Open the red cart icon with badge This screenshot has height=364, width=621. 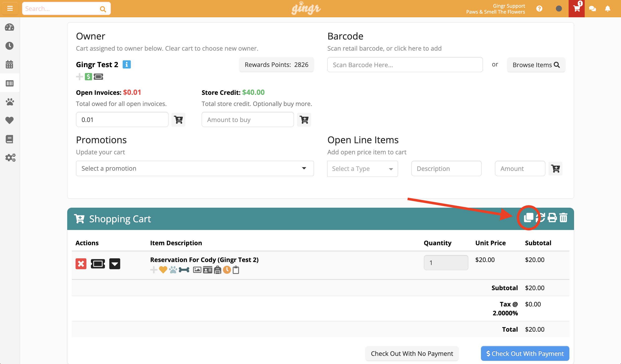(x=577, y=8)
